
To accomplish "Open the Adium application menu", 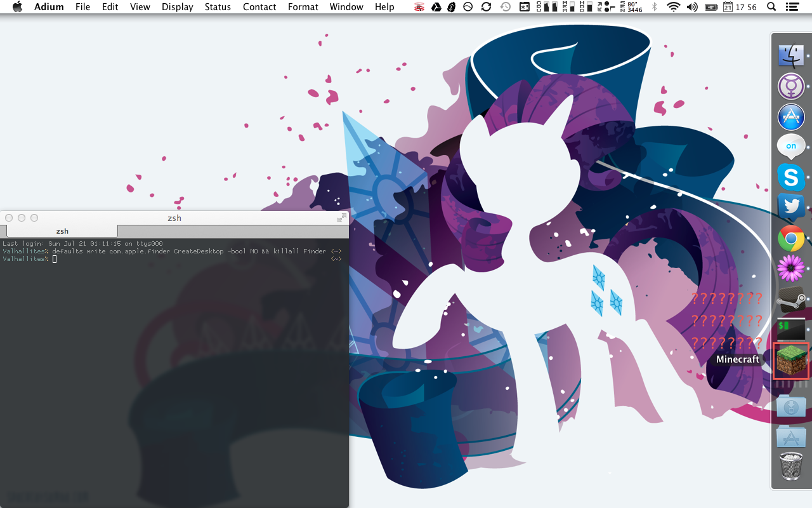I will [x=49, y=7].
